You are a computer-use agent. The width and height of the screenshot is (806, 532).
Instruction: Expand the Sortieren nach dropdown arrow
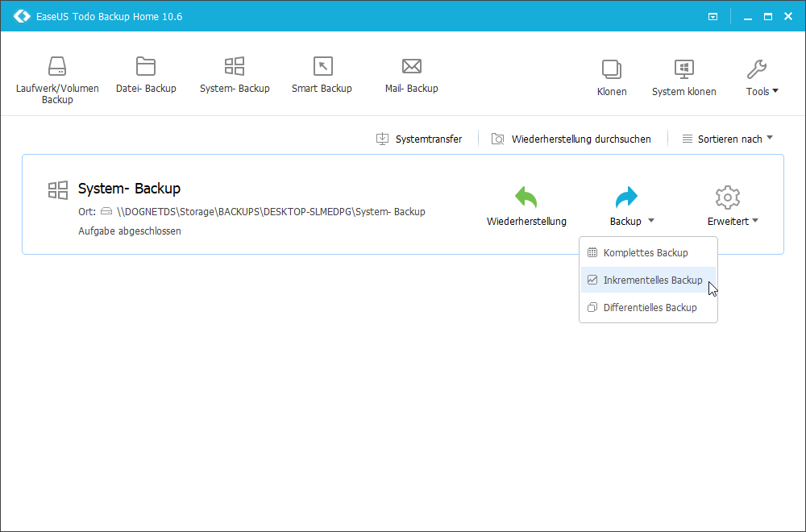coord(770,137)
